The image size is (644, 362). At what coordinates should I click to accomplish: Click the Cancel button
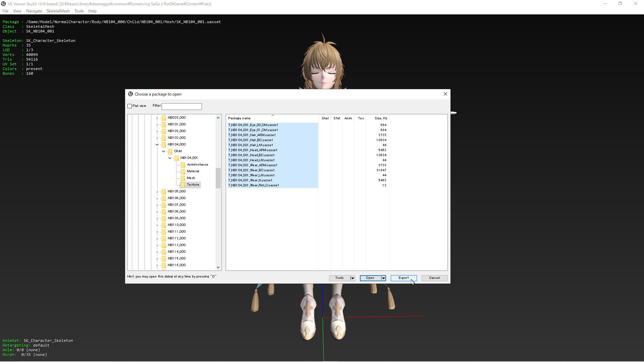434,278
